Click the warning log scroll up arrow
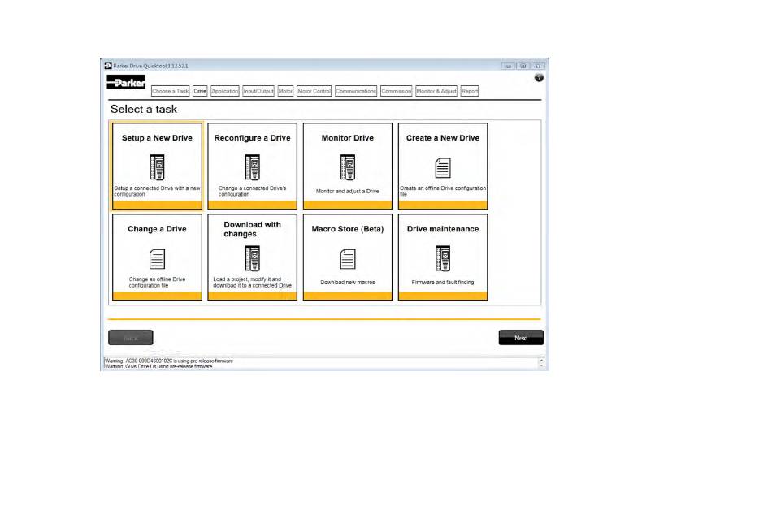The image size is (772, 532). [541, 361]
